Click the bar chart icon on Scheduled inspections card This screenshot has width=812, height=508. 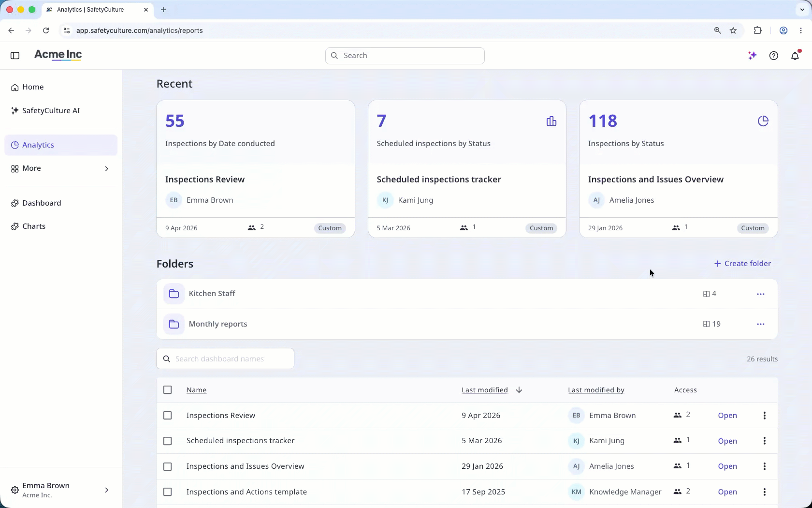point(551,121)
